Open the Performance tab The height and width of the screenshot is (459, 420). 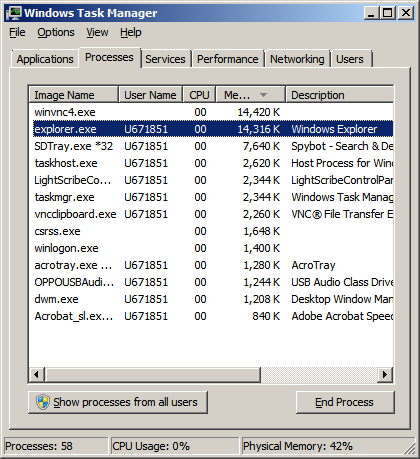(x=228, y=59)
